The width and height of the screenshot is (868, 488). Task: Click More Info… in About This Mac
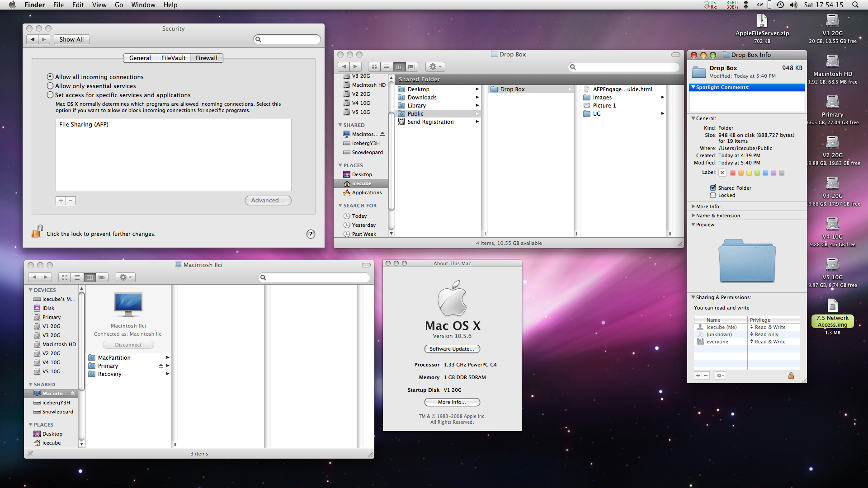coord(452,402)
